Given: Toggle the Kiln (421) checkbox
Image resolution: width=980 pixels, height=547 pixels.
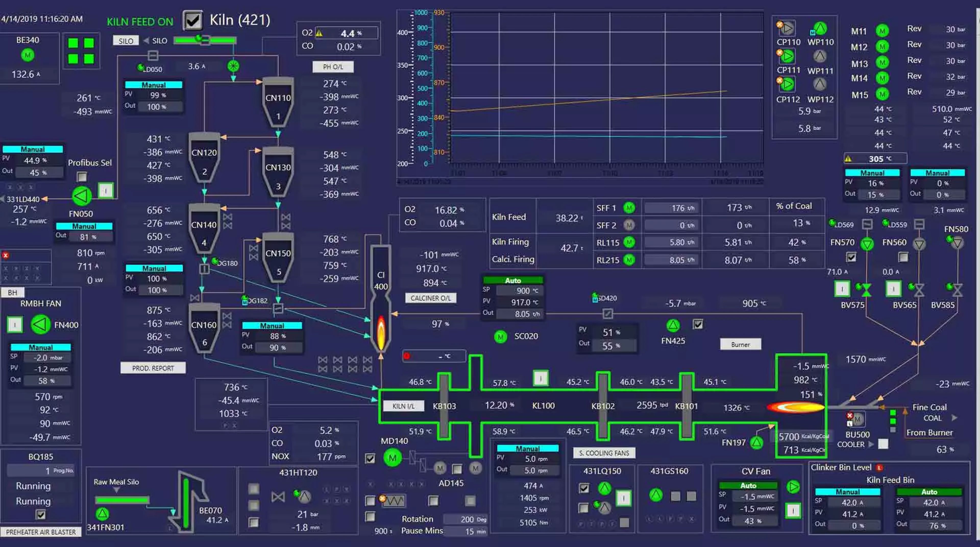Looking at the screenshot, I should 193,20.
